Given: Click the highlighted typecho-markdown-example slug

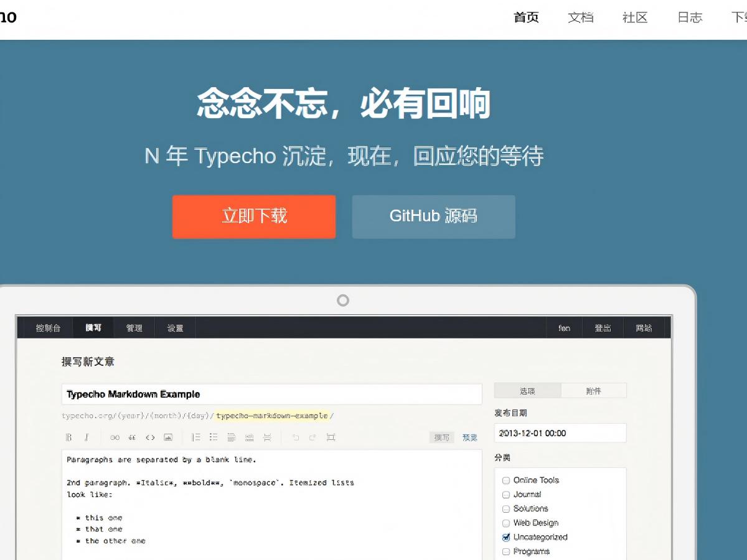Looking at the screenshot, I should click(272, 416).
